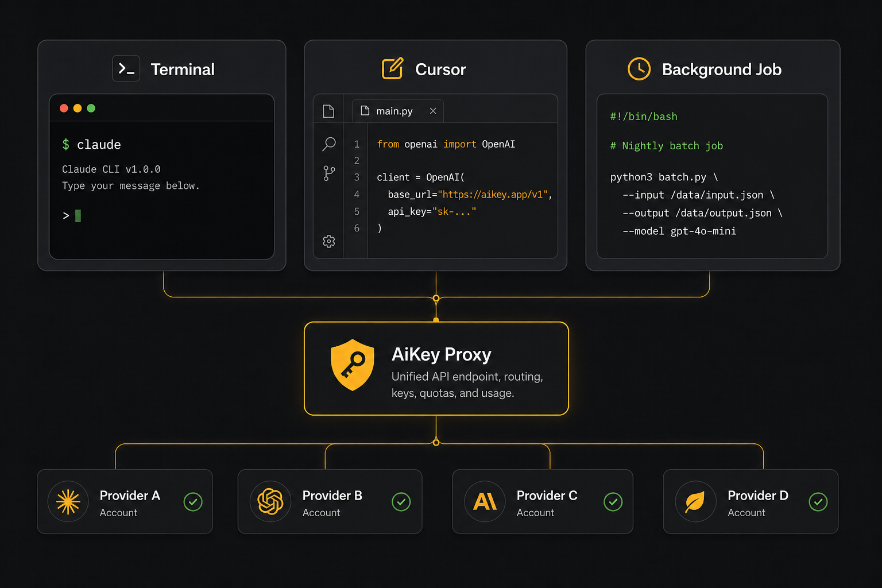Click line number 6 in editor gutter
The image size is (882, 588).
[357, 229]
